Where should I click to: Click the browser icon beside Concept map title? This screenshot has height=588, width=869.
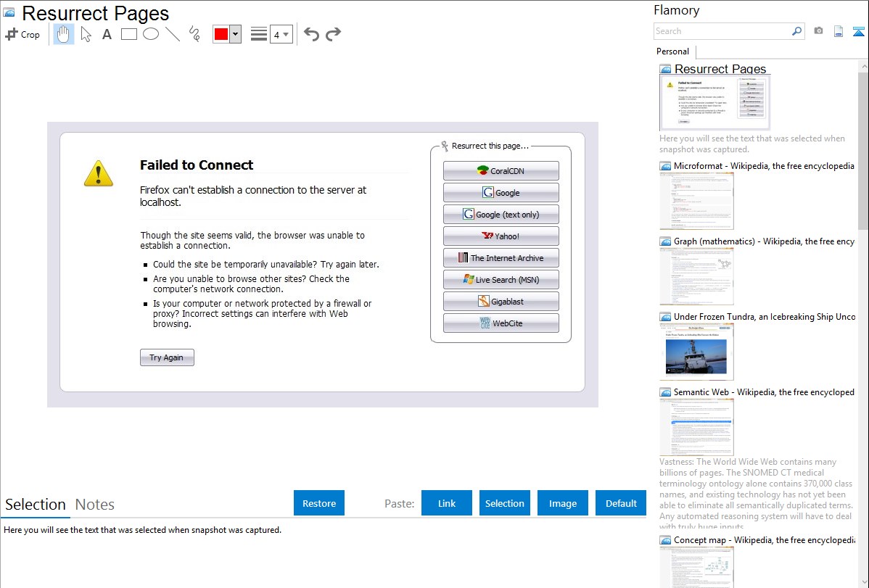[x=665, y=540]
